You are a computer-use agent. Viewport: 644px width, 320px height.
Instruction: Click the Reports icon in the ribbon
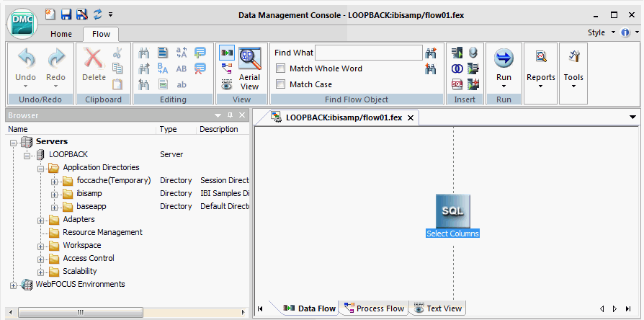click(x=541, y=56)
